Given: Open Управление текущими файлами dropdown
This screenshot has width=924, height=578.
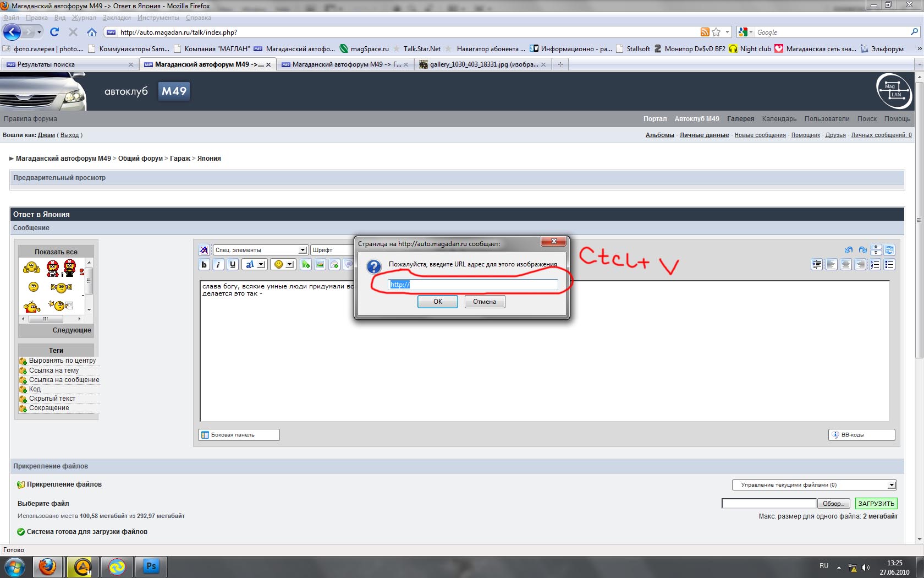Looking at the screenshot, I should tap(814, 485).
